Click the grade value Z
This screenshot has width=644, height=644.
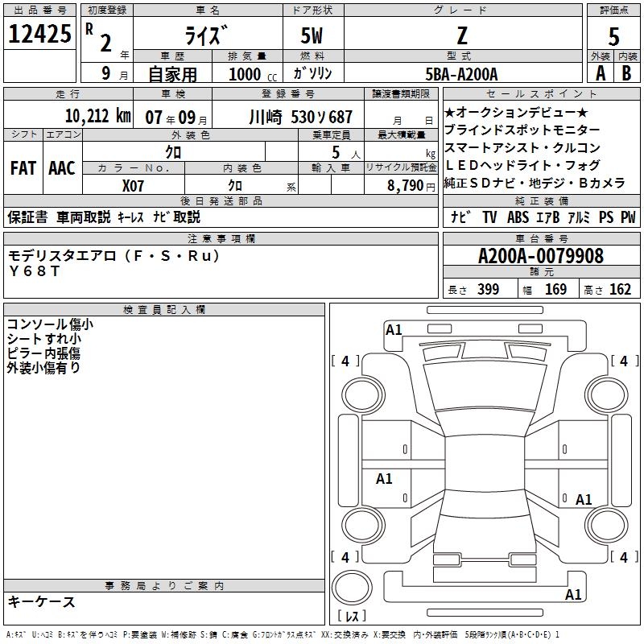coord(462,35)
